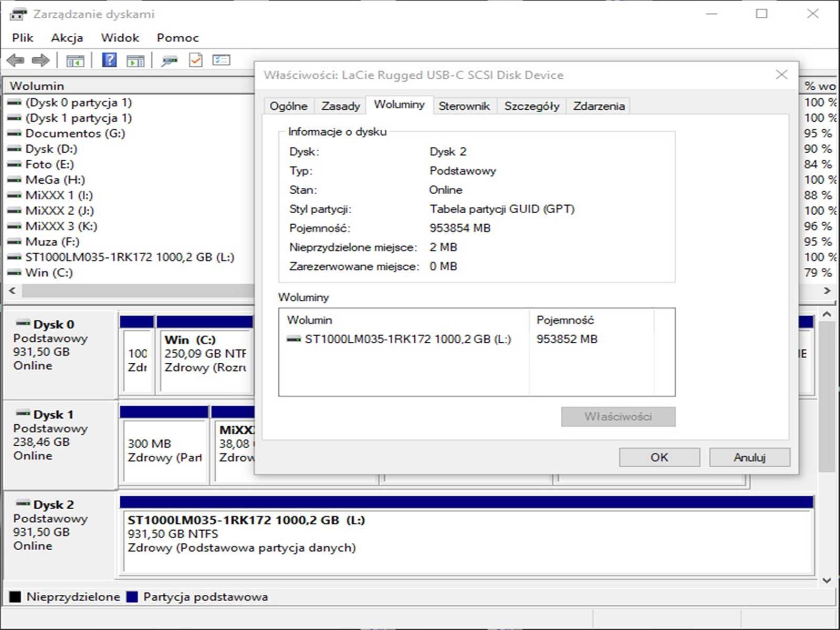The height and width of the screenshot is (630, 840).
Task: Click the disk list settings toolbar icon
Action: (x=221, y=60)
